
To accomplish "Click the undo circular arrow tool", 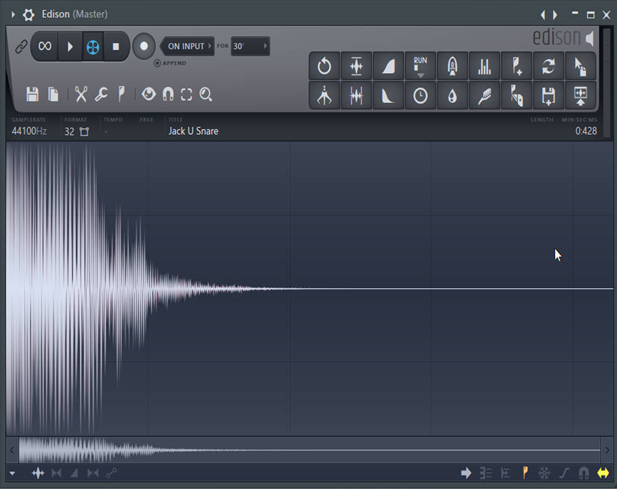I will (324, 66).
